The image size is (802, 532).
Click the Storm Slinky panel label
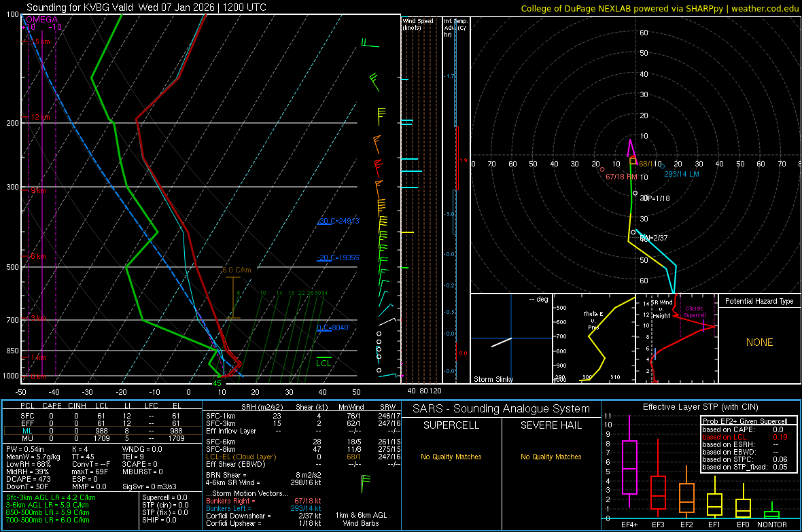[x=493, y=379]
